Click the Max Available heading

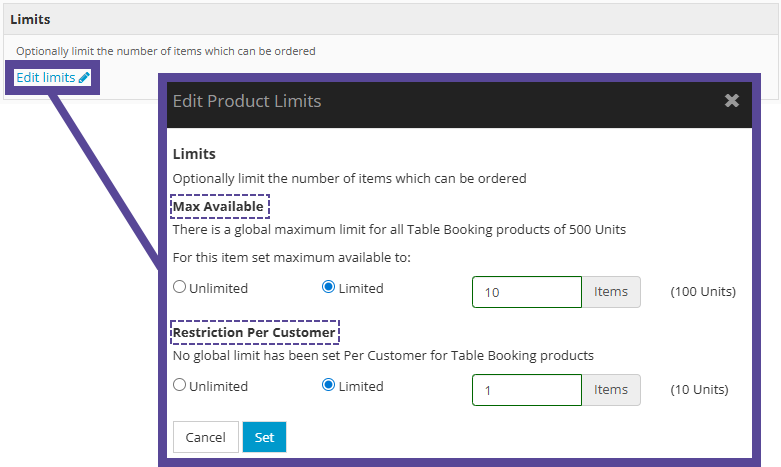point(219,207)
